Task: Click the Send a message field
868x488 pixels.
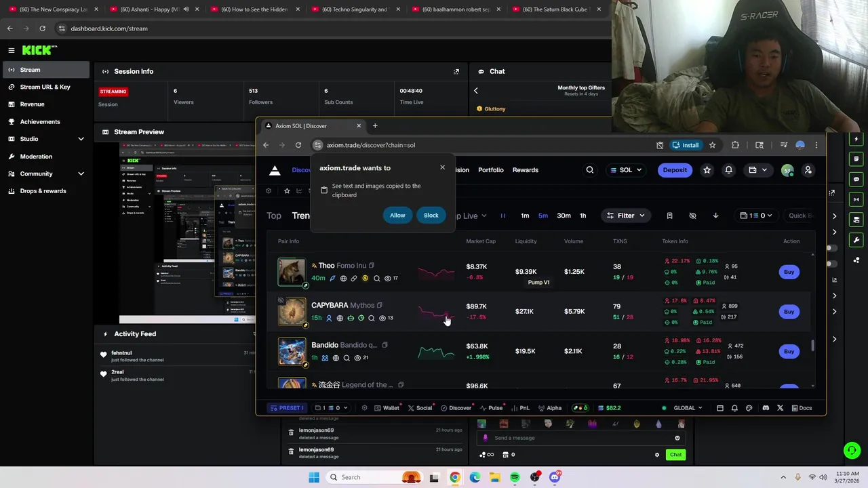Action: (x=580, y=438)
